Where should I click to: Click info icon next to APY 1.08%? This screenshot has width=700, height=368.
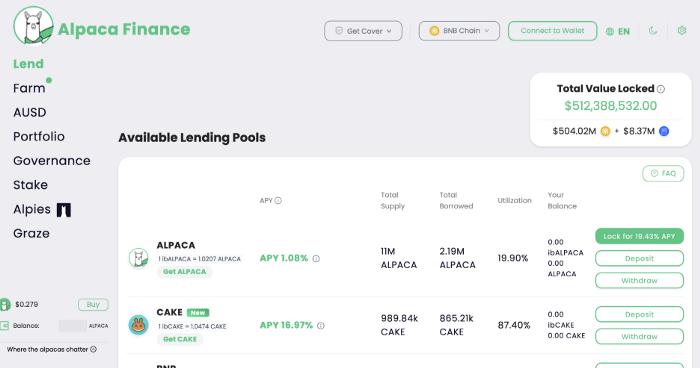[x=316, y=259]
